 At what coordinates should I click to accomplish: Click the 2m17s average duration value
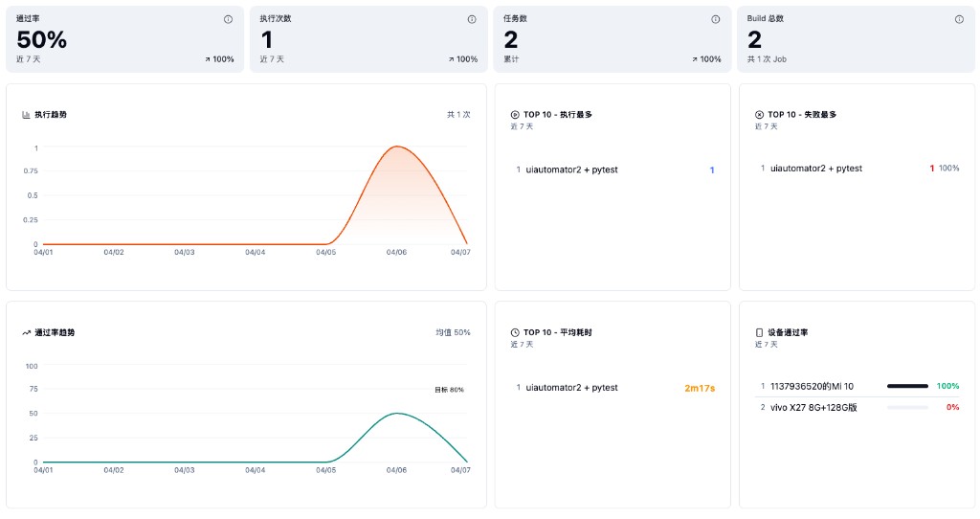coord(700,389)
